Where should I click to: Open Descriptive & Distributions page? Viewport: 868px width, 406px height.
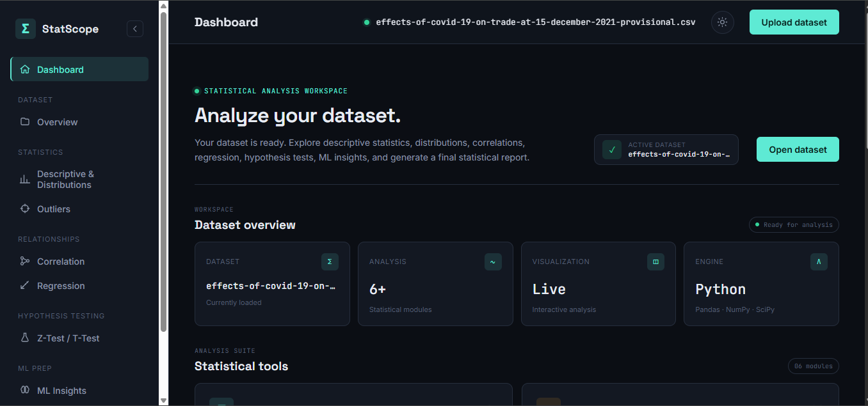click(x=79, y=180)
